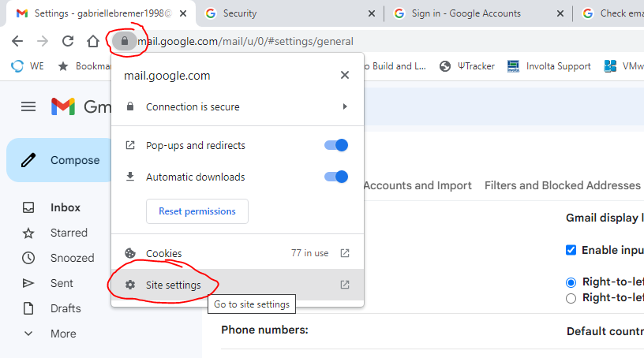Turn off Automatic downloads toggle
The width and height of the screenshot is (644, 358).
point(336,177)
